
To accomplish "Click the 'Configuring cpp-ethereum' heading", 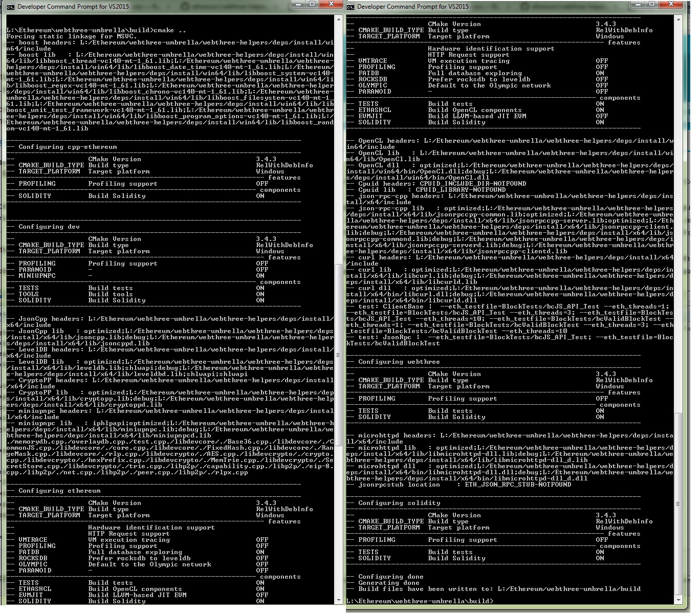I will (68, 147).
